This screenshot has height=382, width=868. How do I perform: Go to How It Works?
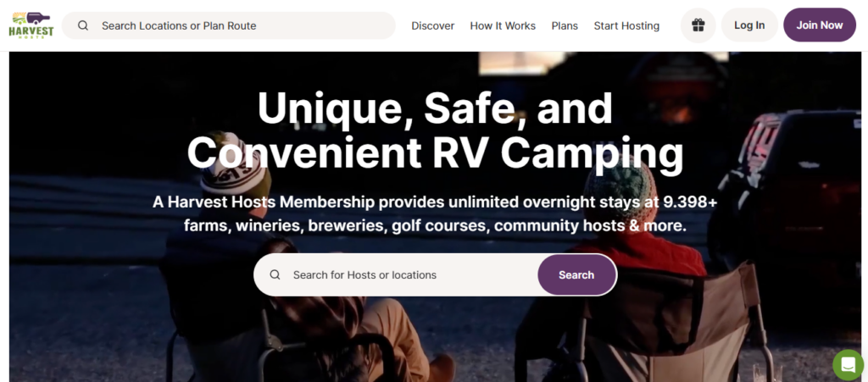(503, 25)
